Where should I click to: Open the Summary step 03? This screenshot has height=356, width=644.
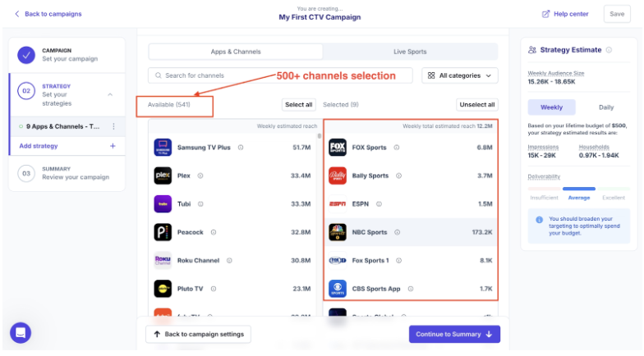pyautogui.click(x=67, y=173)
